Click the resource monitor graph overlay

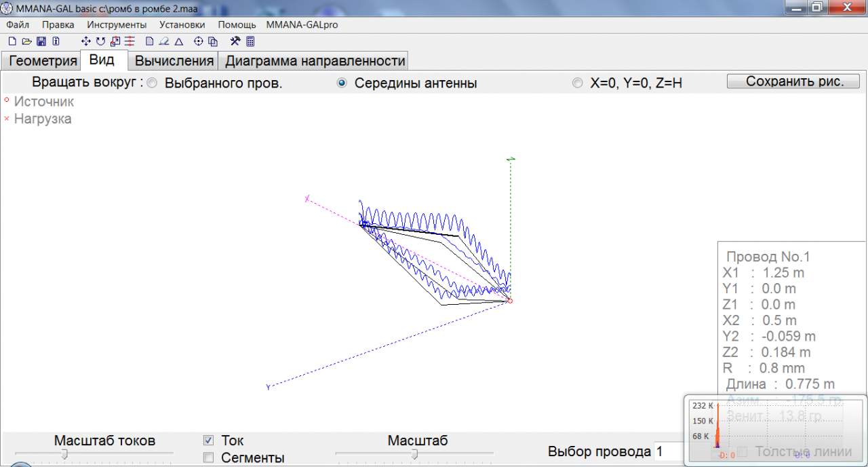click(774, 429)
